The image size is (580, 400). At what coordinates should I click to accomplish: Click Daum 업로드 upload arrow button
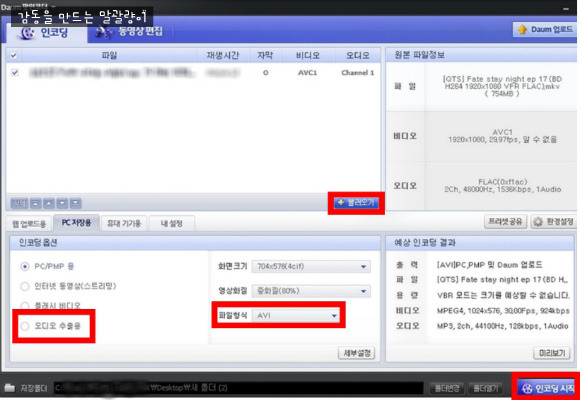(545, 30)
